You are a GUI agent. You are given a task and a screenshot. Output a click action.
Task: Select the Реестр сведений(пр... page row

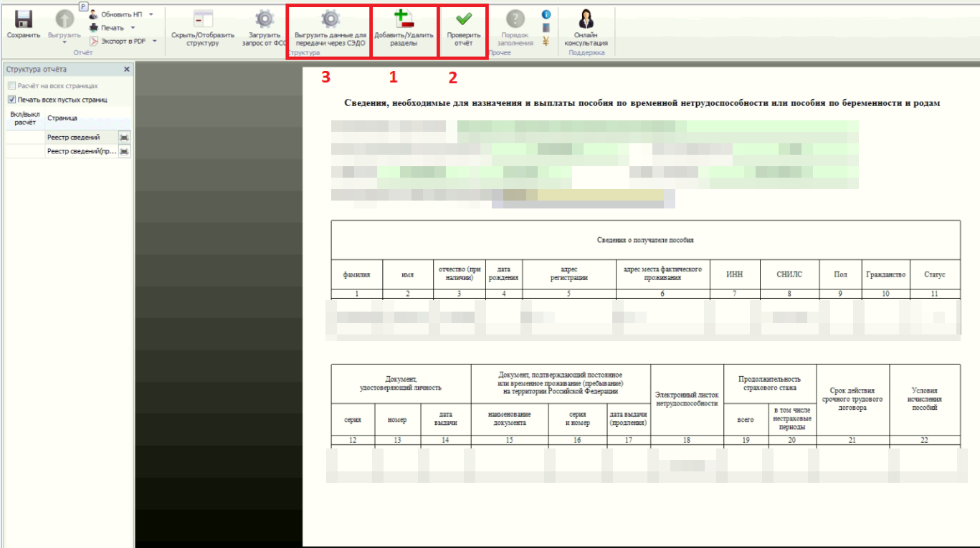tap(68, 151)
